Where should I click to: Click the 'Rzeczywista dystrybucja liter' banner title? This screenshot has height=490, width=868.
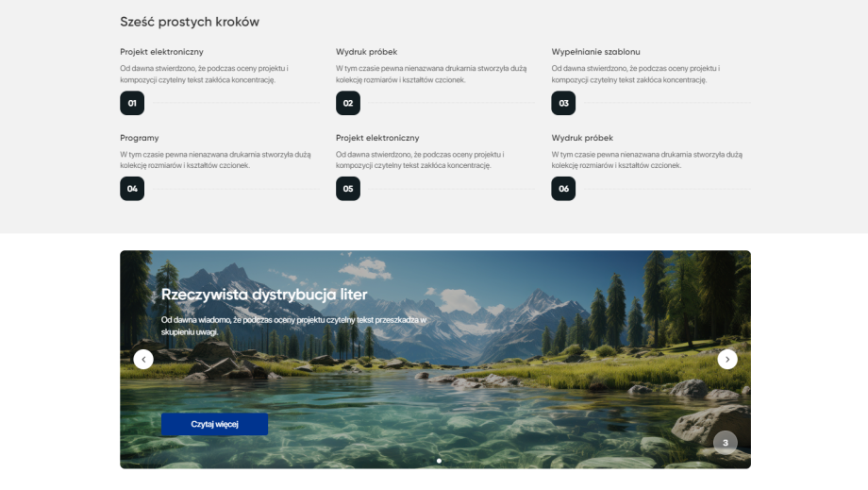pyautogui.click(x=264, y=295)
